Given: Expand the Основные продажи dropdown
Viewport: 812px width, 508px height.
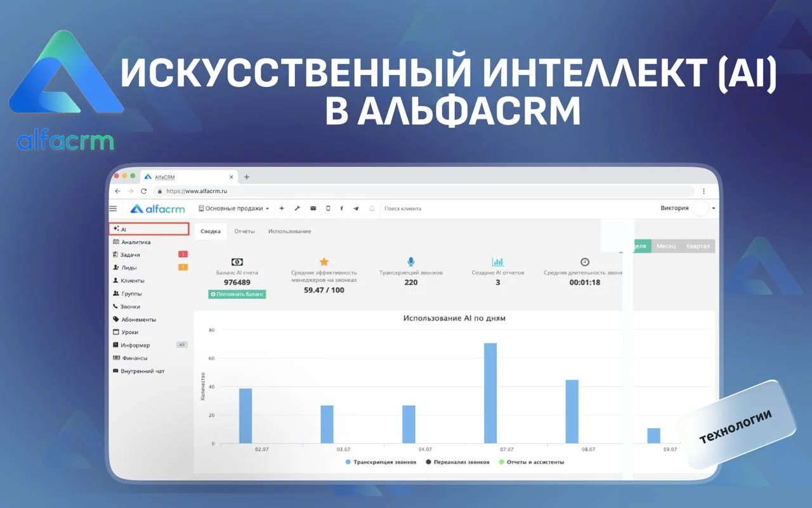Looking at the screenshot, I should coord(234,208).
